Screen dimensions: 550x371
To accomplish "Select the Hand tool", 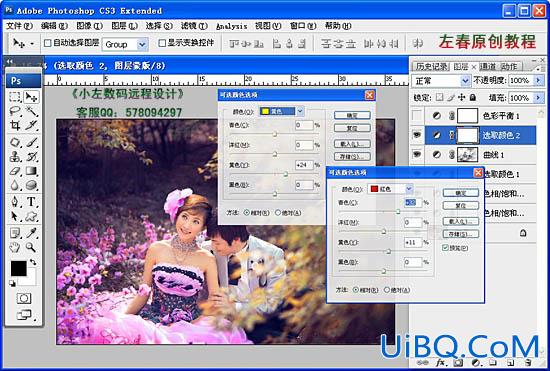I will 15,247.
